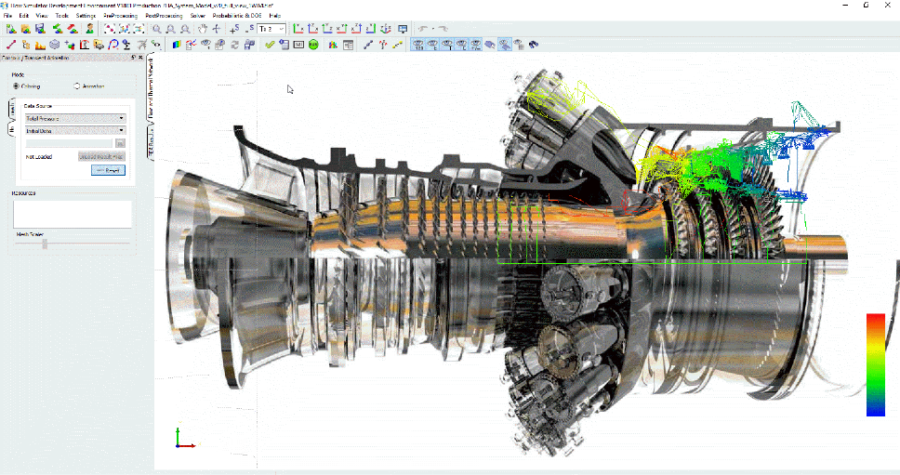Viewport: 900px width, 475px height.
Task: Open the Total Pressure data source dropdown
Action: (x=76, y=118)
